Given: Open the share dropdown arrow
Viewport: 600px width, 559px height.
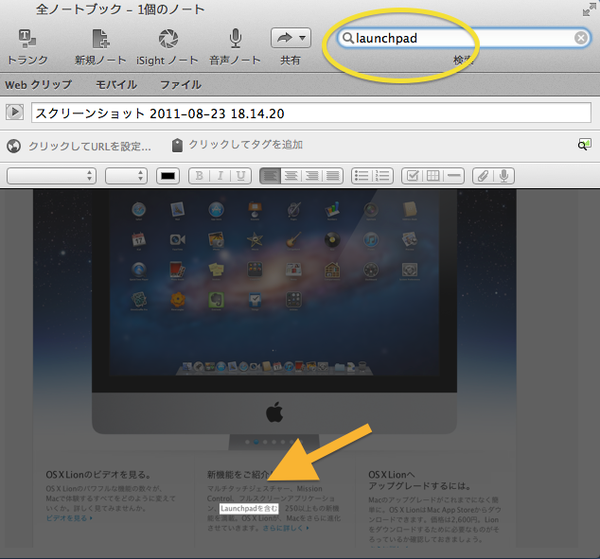Looking at the screenshot, I should coord(303,38).
